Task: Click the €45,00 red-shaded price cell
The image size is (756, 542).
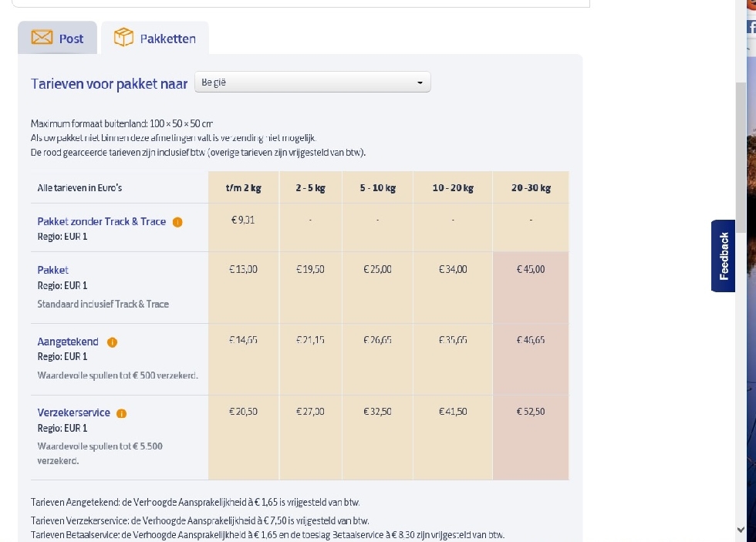Action: [531, 287]
